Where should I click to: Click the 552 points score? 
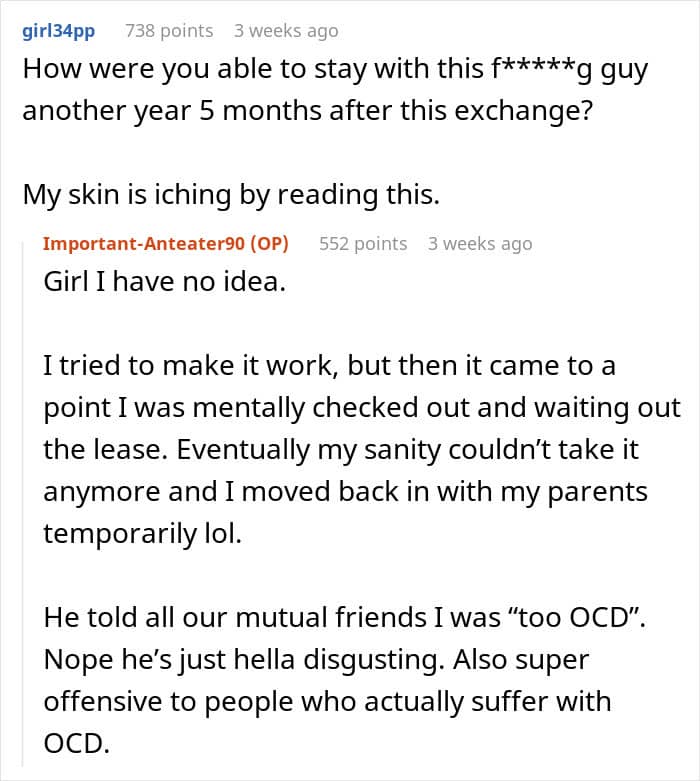coord(363,244)
